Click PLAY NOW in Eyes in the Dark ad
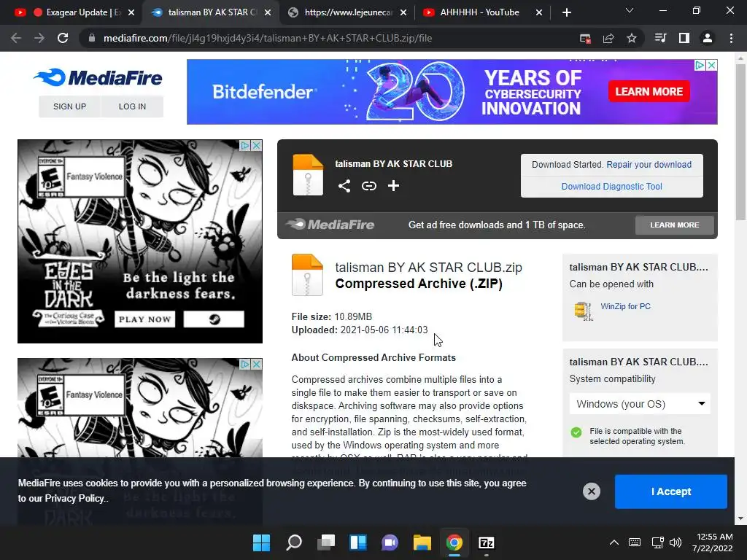Screen dimensions: 747x560 point(145,319)
